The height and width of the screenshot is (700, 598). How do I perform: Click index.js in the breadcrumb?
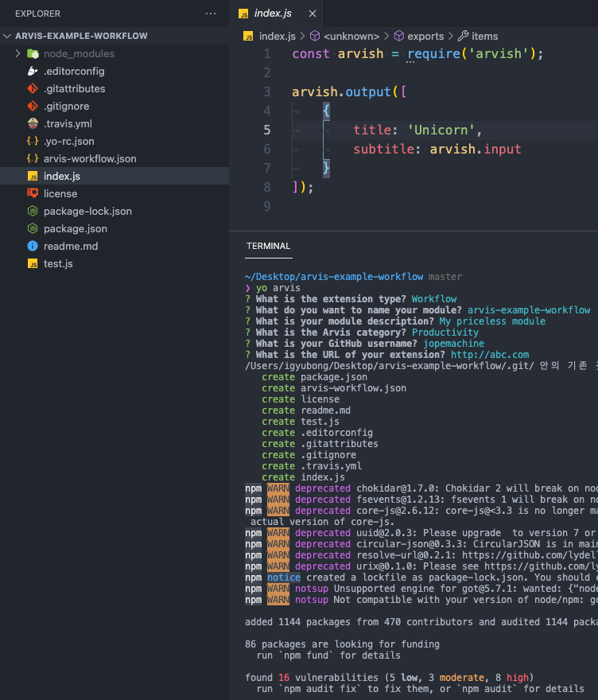tap(278, 36)
